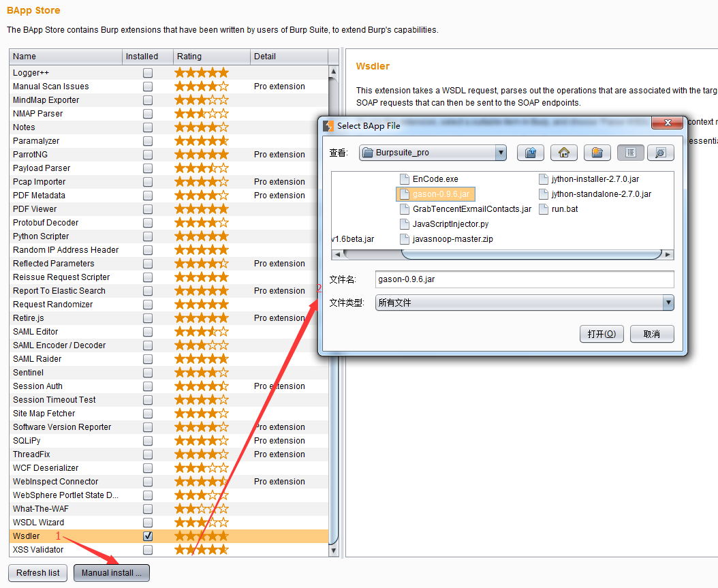The height and width of the screenshot is (588, 718).
Task: Select the MindMap Exporter extension row
Action: point(168,100)
